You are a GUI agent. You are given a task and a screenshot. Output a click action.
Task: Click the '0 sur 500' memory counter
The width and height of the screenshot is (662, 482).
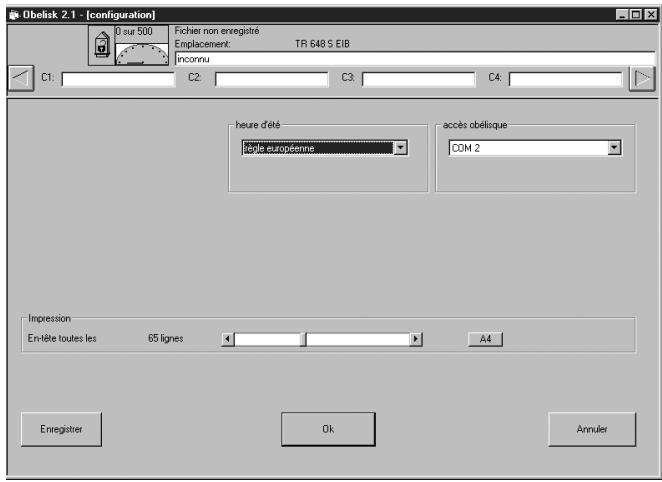[134, 32]
